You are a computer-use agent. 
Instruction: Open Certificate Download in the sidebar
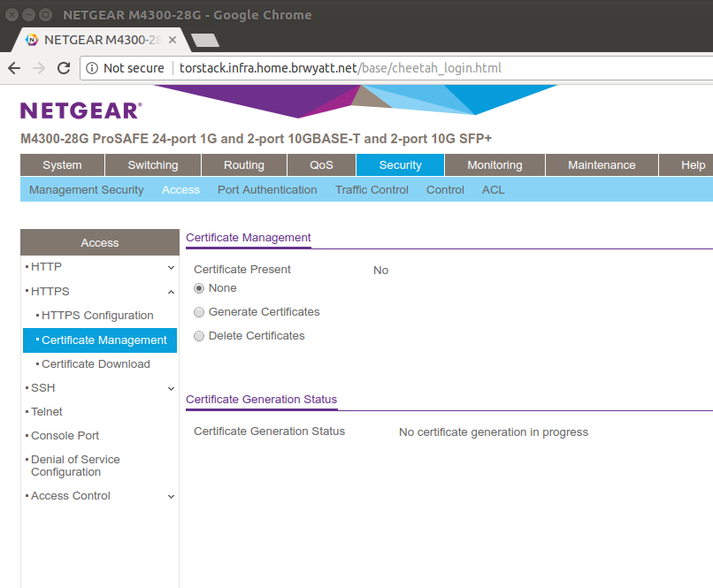point(96,364)
